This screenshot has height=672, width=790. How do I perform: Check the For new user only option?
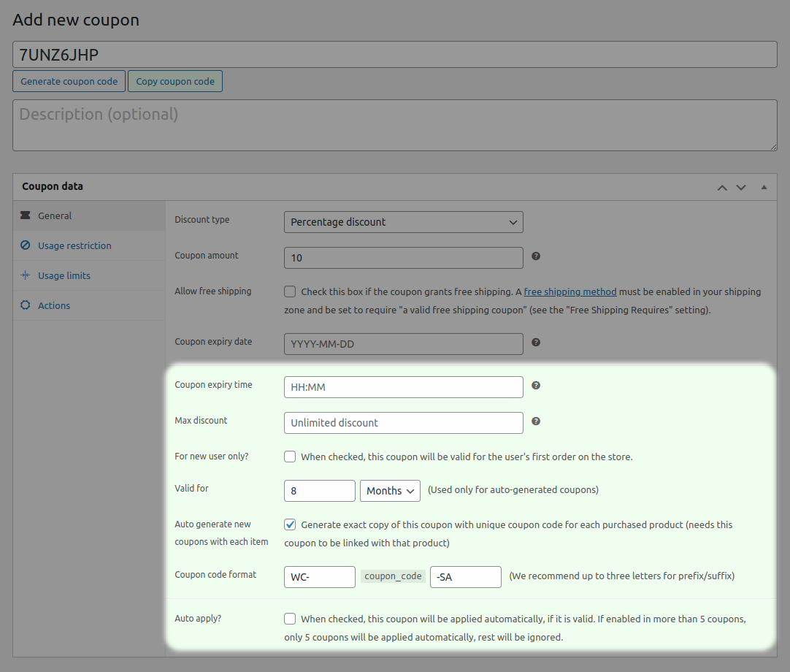pyautogui.click(x=289, y=456)
